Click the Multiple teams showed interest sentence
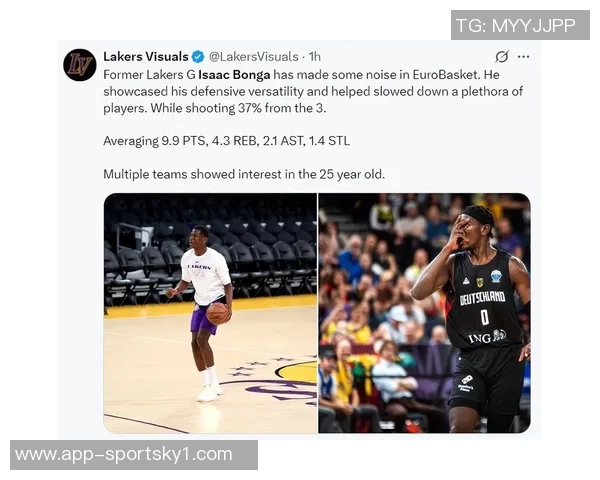The image size is (600, 480). coord(244,174)
